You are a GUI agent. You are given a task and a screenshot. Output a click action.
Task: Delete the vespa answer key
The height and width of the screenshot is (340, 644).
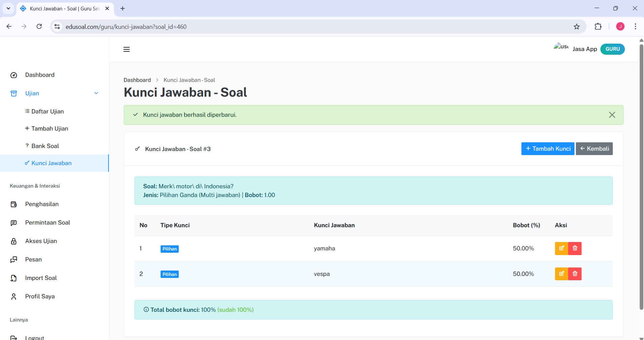[x=575, y=274]
